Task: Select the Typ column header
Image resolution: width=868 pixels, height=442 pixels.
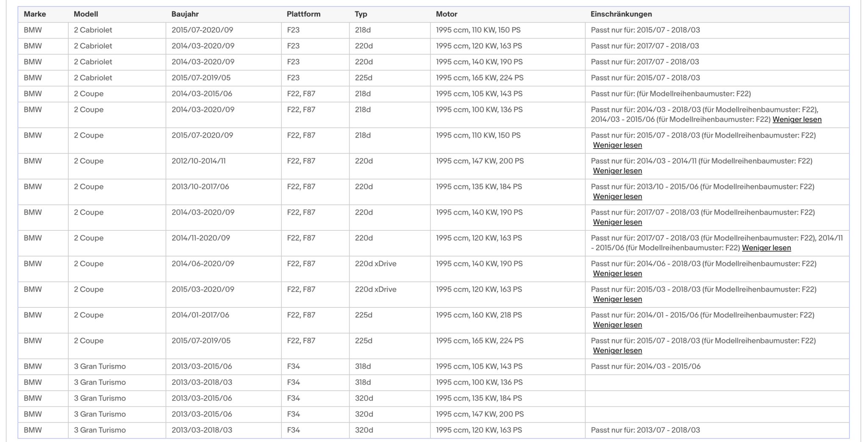Action: (x=361, y=14)
